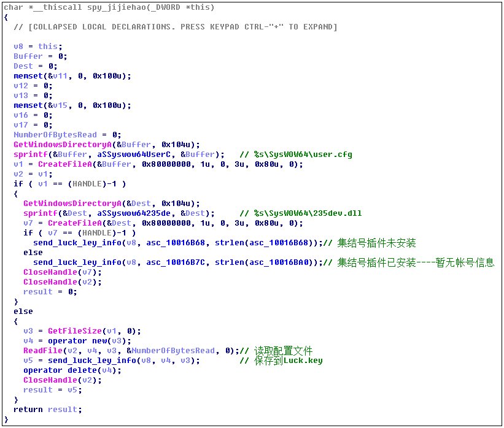The image size is (504, 428).
Task: Click the 'v12 = 0;' line
Action: (33, 86)
